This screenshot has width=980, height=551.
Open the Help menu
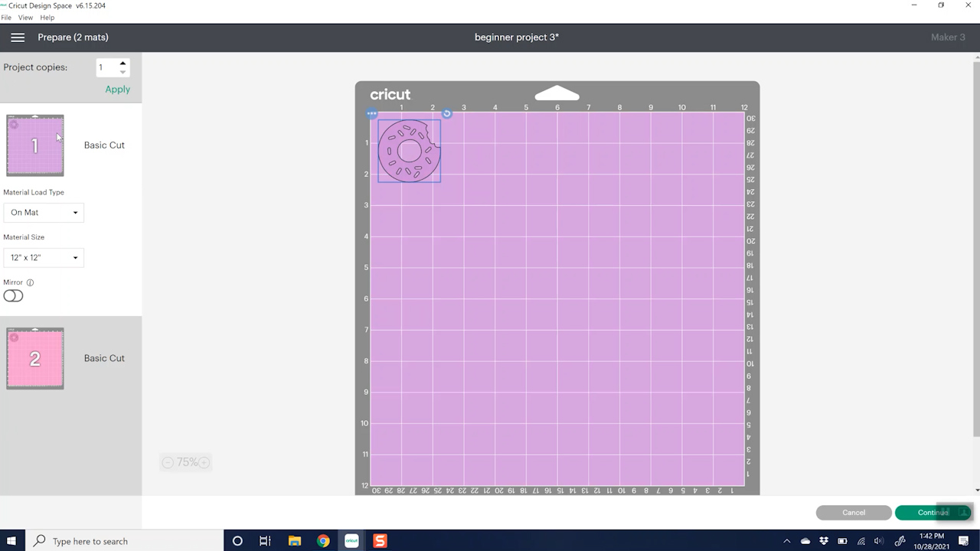47,18
